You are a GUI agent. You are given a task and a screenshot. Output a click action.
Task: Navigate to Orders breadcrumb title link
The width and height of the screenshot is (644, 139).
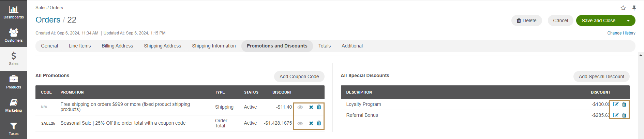coord(48,20)
